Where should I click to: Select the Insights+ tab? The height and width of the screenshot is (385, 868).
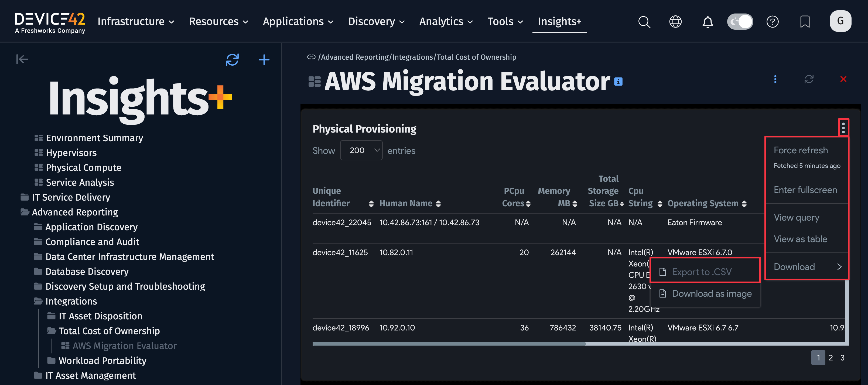(559, 22)
